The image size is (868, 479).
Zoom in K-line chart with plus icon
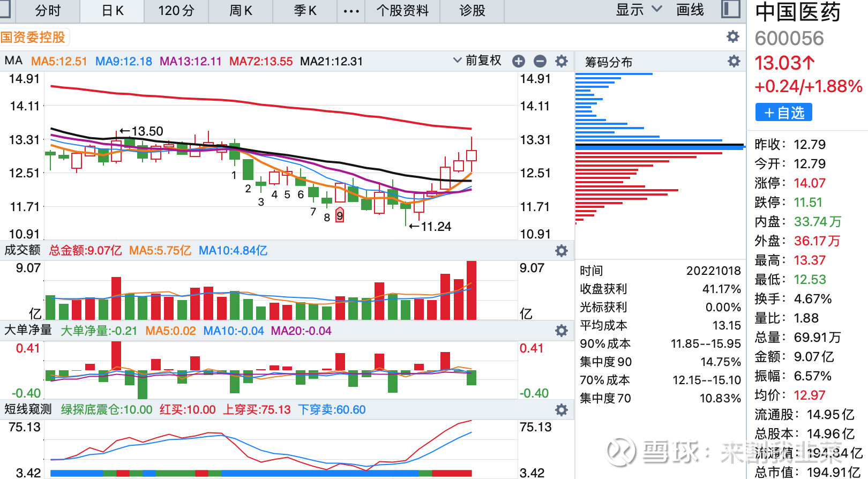[518, 61]
